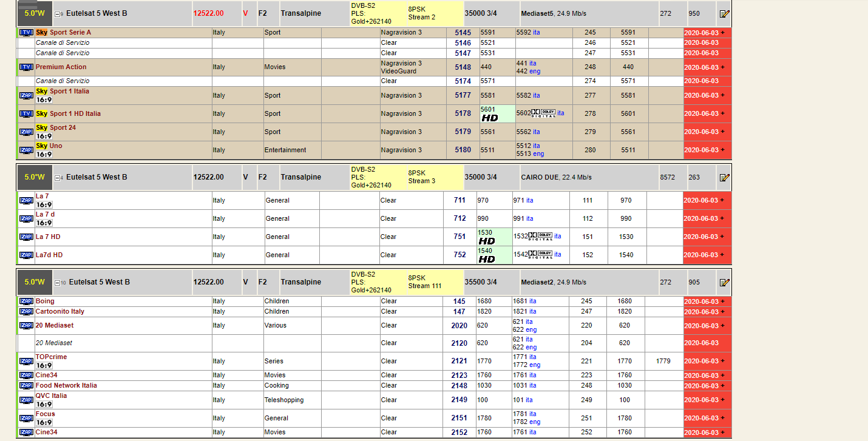Click the 5.0°W position cell for CAIRO DUE
The height and width of the screenshot is (441, 868).
pos(35,177)
